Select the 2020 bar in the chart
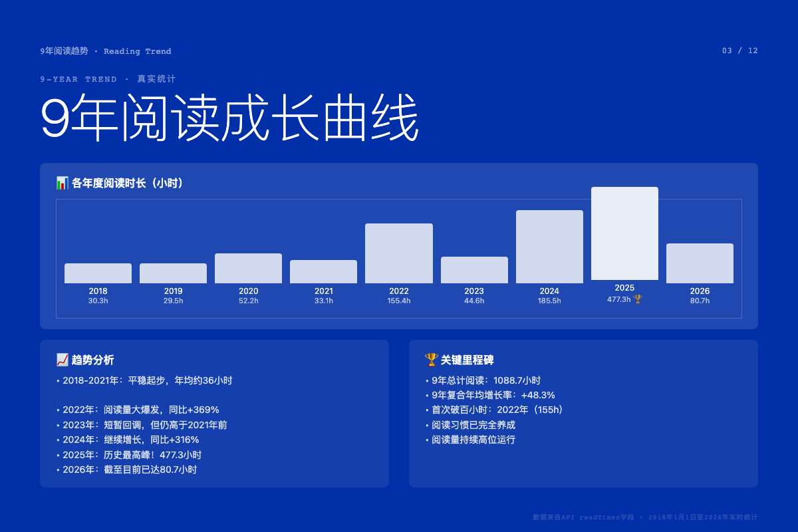The height and width of the screenshot is (532, 798). (x=248, y=268)
